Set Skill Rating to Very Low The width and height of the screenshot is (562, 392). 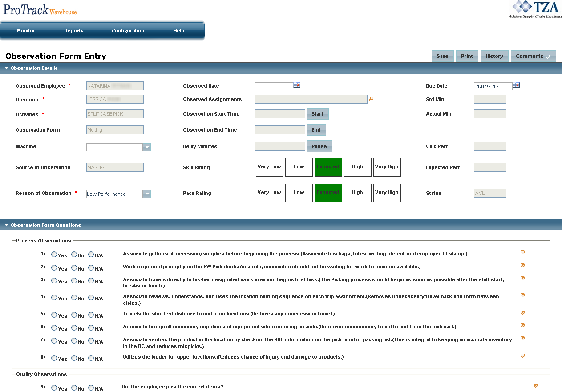(x=270, y=167)
